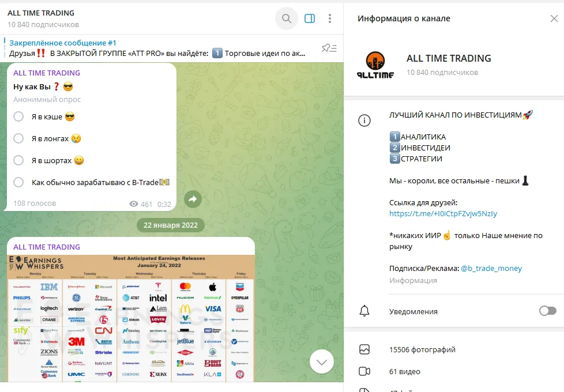Click the pinned messages list icon
This screenshot has height=392, width=564.
coord(329,48)
